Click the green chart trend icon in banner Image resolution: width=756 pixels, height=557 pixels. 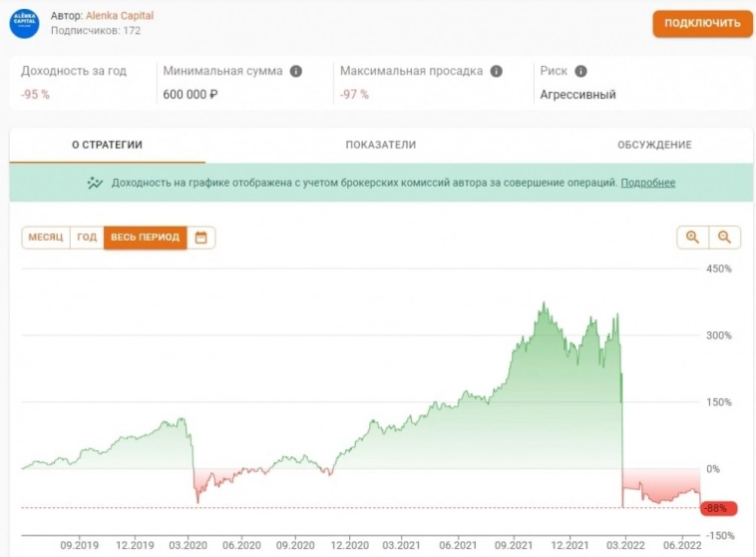click(95, 184)
